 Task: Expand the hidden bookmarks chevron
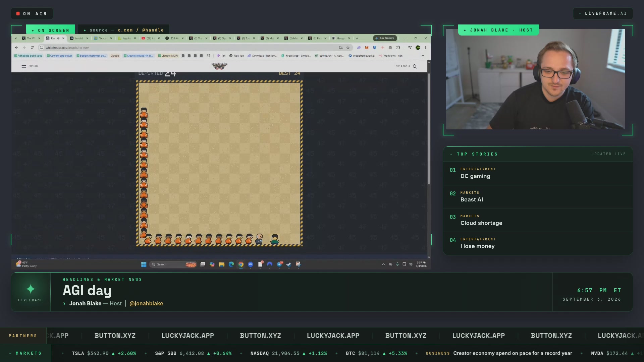(423, 56)
